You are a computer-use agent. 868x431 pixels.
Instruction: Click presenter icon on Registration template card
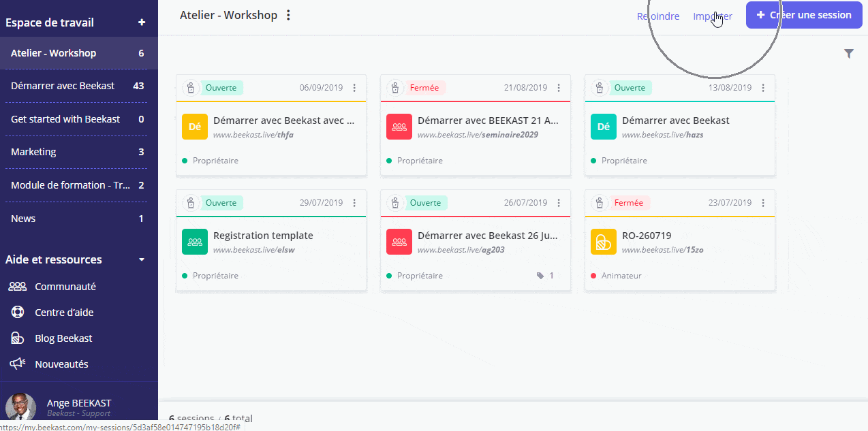pyautogui.click(x=191, y=203)
